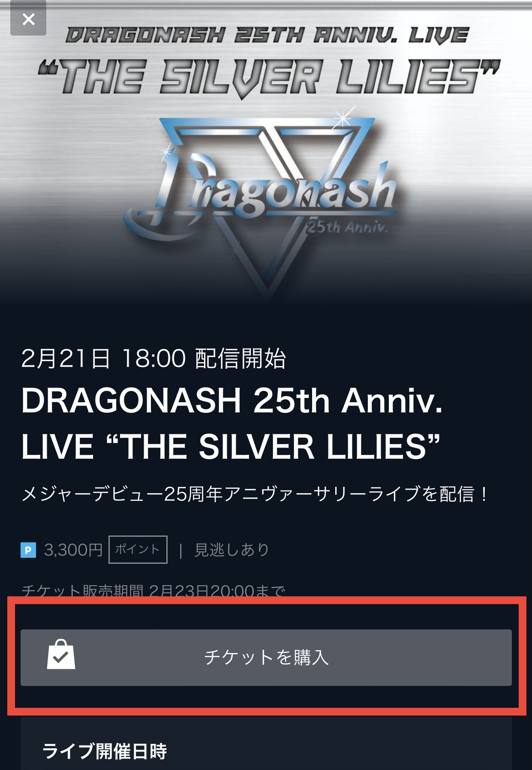Click the vertical separator before 見逃しあり
The height and width of the screenshot is (770, 532).
click(180, 550)
